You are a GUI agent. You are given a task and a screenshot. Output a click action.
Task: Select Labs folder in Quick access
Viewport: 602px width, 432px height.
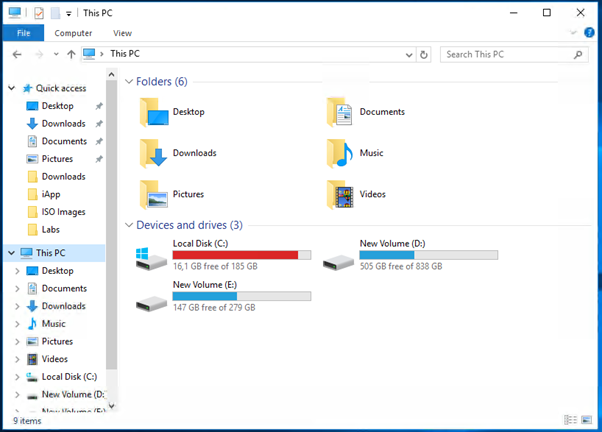pyautogui.click(x=50, y=229)
